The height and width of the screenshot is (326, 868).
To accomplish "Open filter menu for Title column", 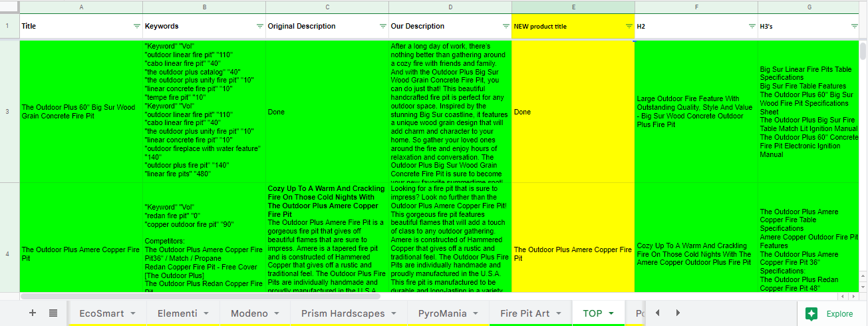I will pyautogui.click(x=136, y=27).
